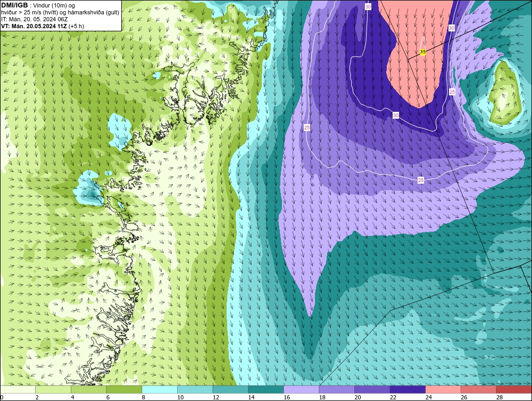Click legend scale number "8"
Viewport: 532px width, 401px height.
144,397
